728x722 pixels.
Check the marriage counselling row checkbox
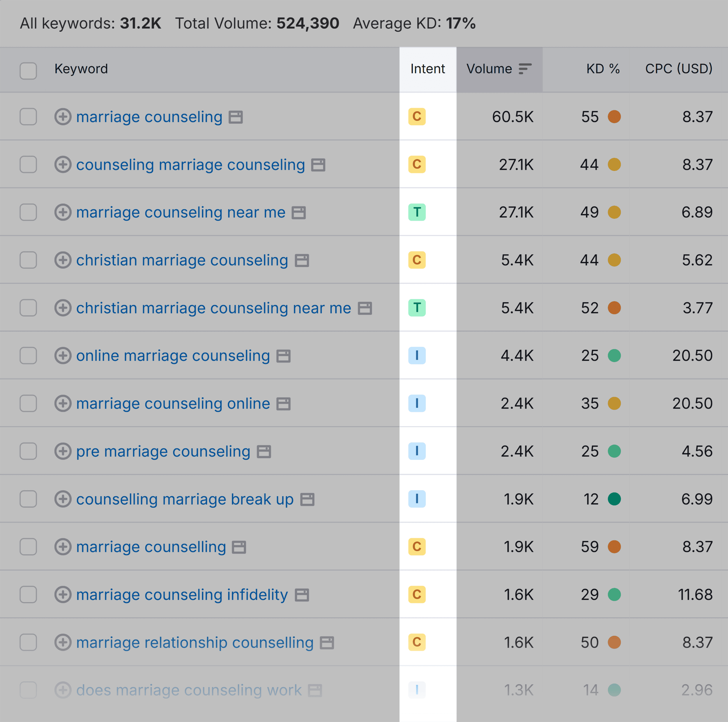[28, 546]
